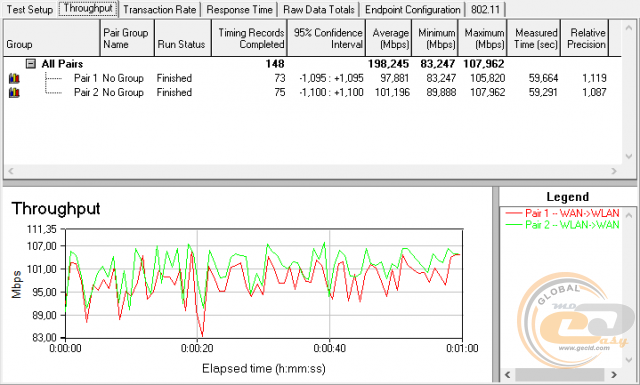Click the Legend horizontal scroll right arrow
The height and width of the screenshot is (385, 640).
point(613,374)
